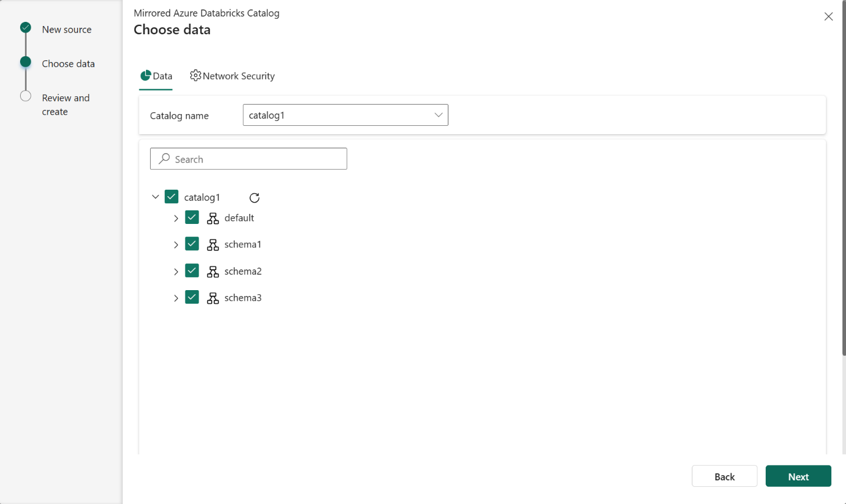Click the schema icon beside schema3
This screenshot has height=504, width=846.
tap(213, 298)
